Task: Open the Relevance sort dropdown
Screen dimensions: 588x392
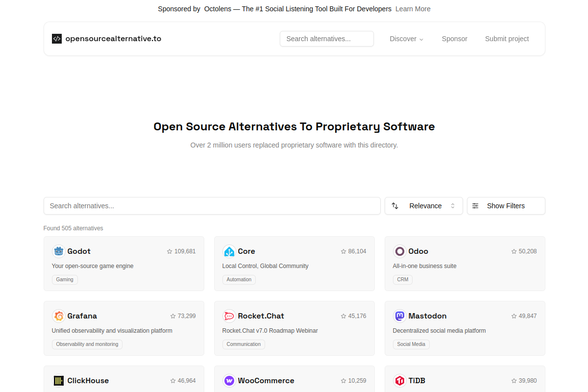Action: click(x=424, y=206)
